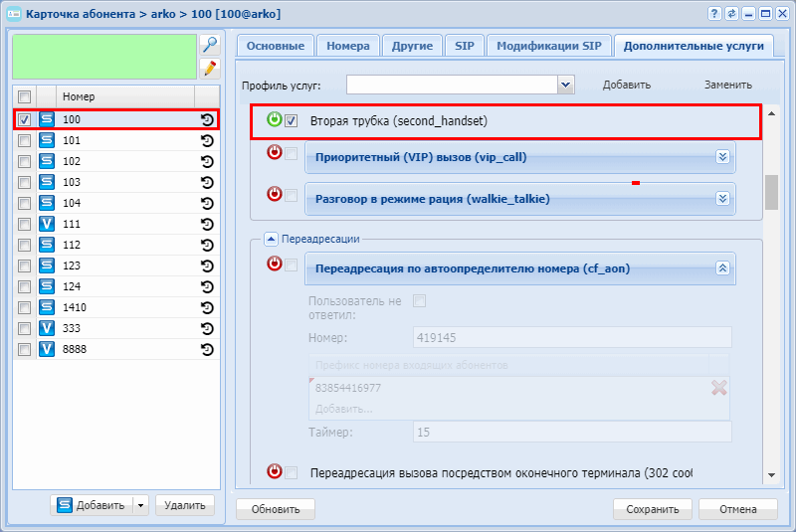Switch to the Модификации SIP tab

pos(548,46)
